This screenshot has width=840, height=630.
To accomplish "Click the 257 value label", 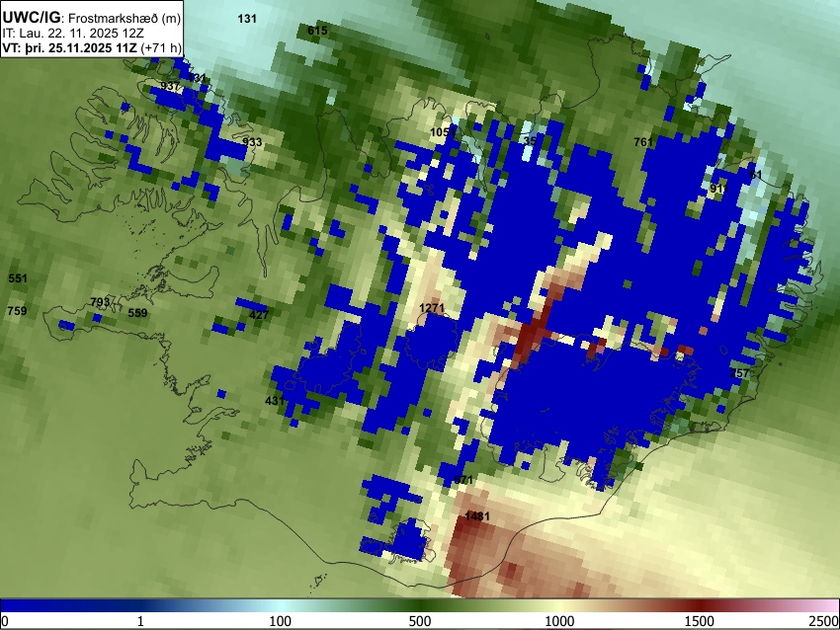I will tap(740, 373).
